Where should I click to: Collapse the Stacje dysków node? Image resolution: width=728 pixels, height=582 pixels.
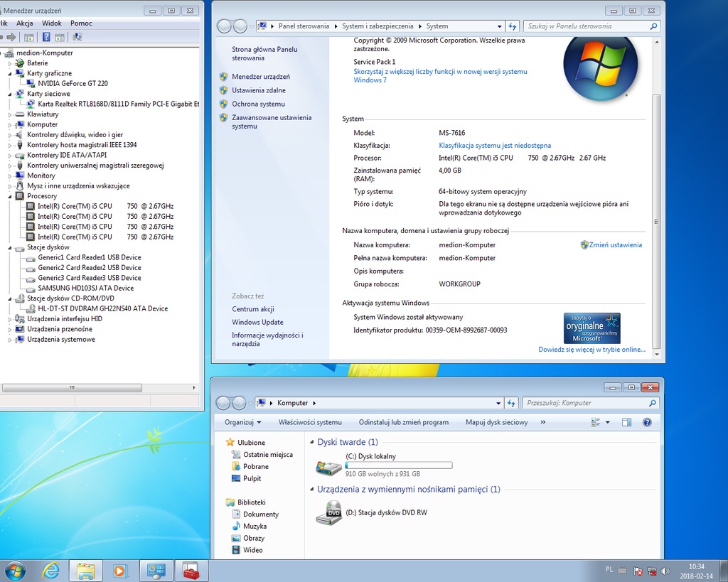coord(10,247)
